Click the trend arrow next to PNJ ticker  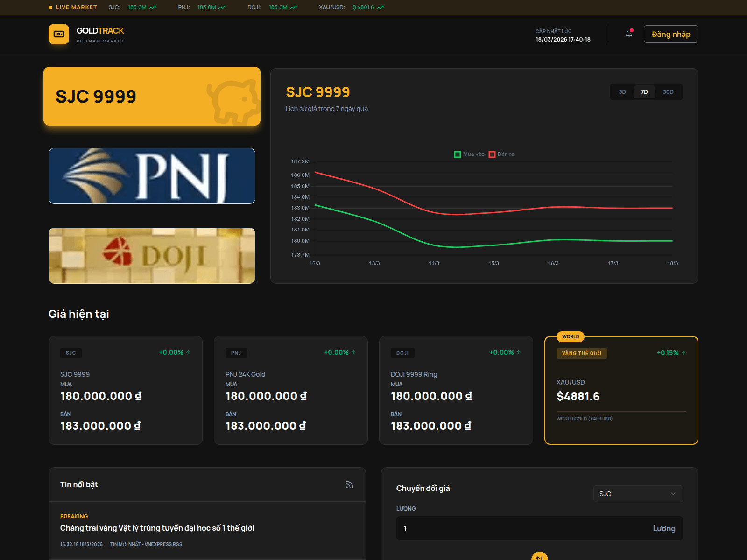coord(222,7)
